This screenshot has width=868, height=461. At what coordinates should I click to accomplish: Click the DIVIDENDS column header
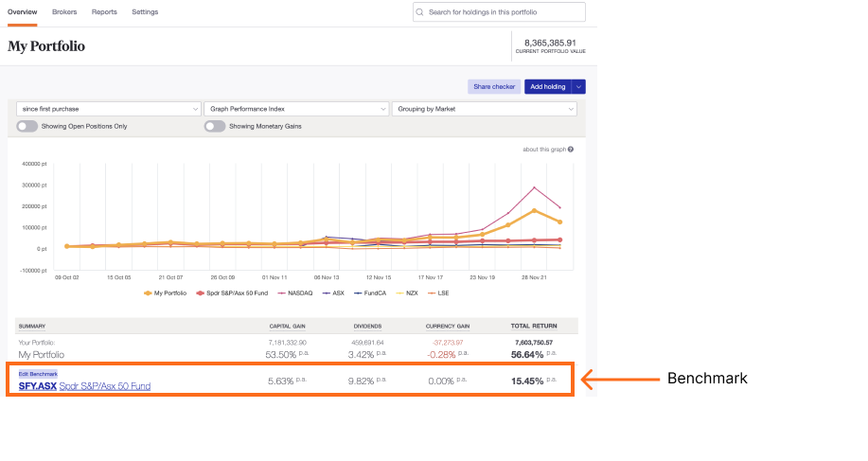click(367, 327)
